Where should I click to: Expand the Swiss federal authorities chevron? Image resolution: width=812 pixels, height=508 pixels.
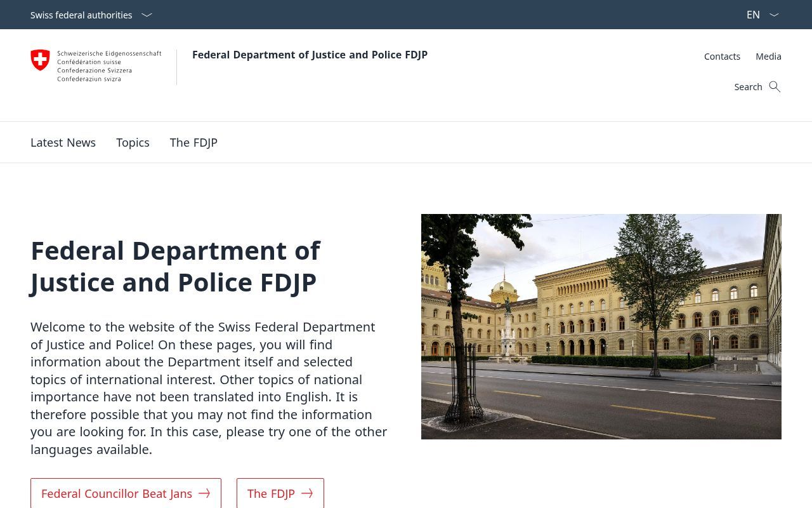[147, 15]
